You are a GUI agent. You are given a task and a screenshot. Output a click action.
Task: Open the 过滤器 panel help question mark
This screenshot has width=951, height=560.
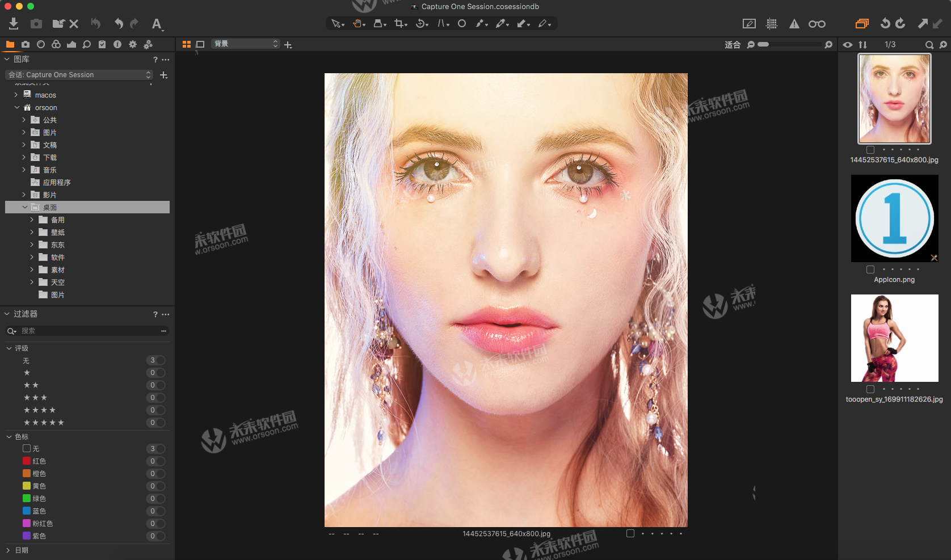(x=155, y=314)
